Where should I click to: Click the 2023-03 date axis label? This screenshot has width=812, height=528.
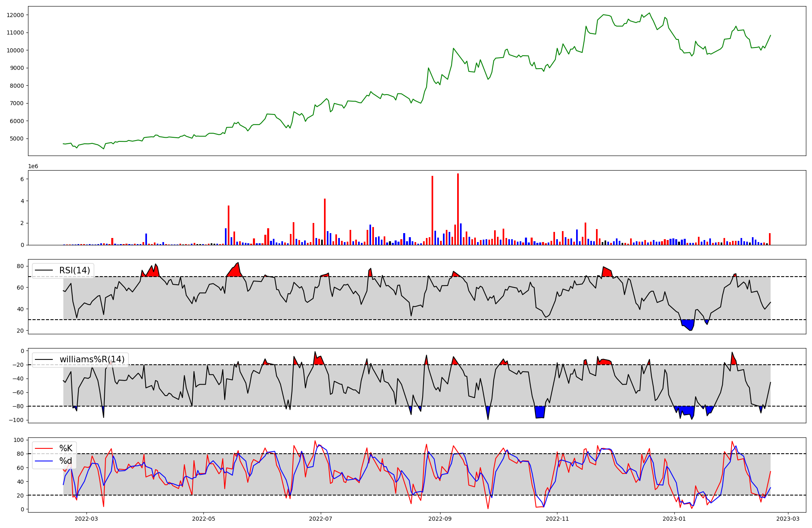pos(788,519)
